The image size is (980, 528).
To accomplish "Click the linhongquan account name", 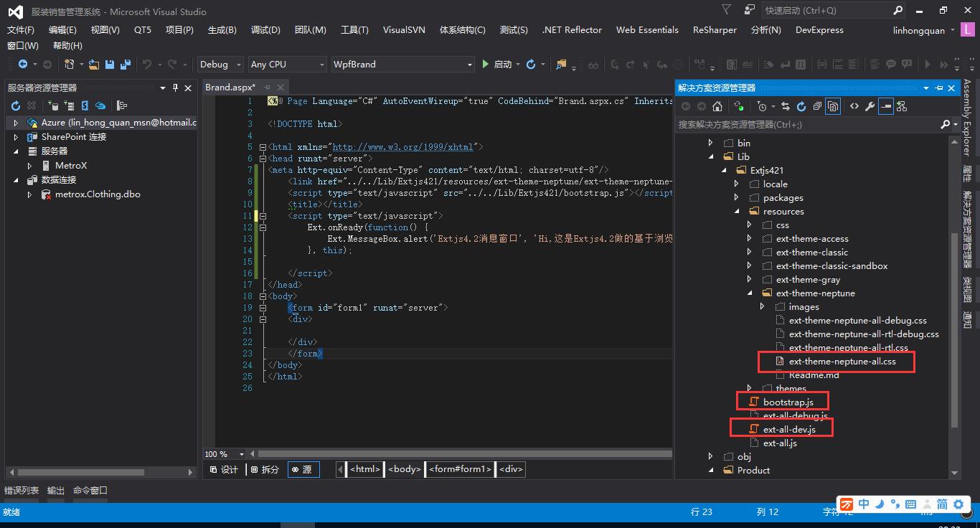I will point(919,30).
